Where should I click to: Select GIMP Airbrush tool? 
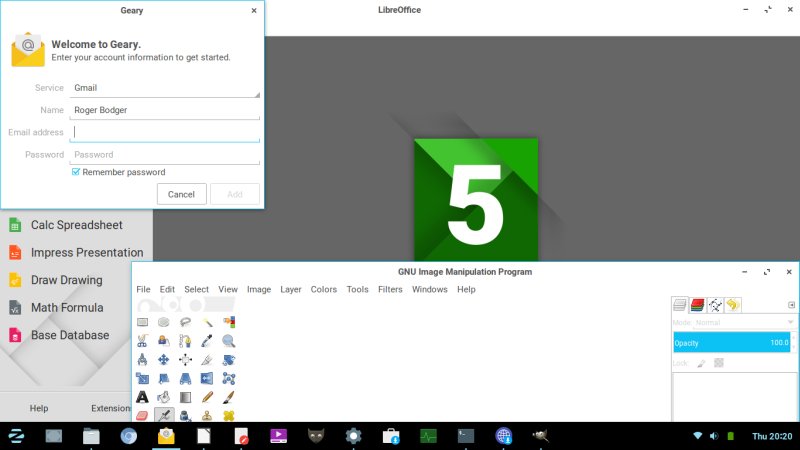(x=164, y=415)
